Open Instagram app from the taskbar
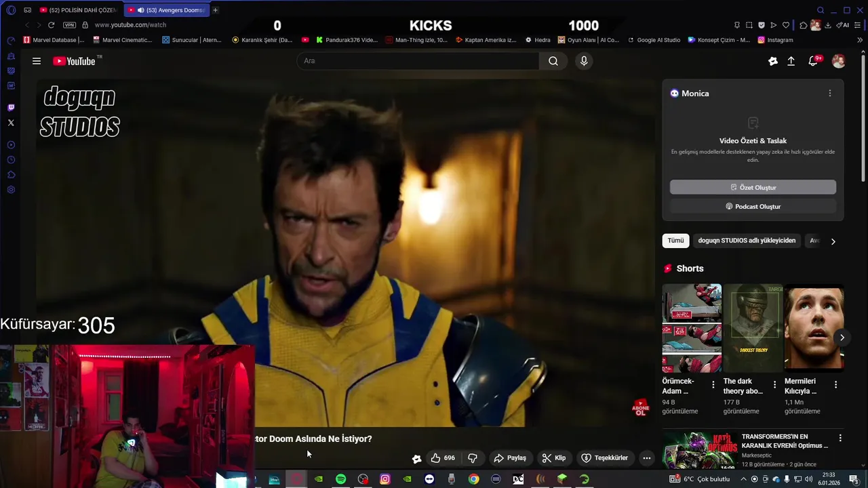Viewport: 868px width, 488px height. [385, 479]
